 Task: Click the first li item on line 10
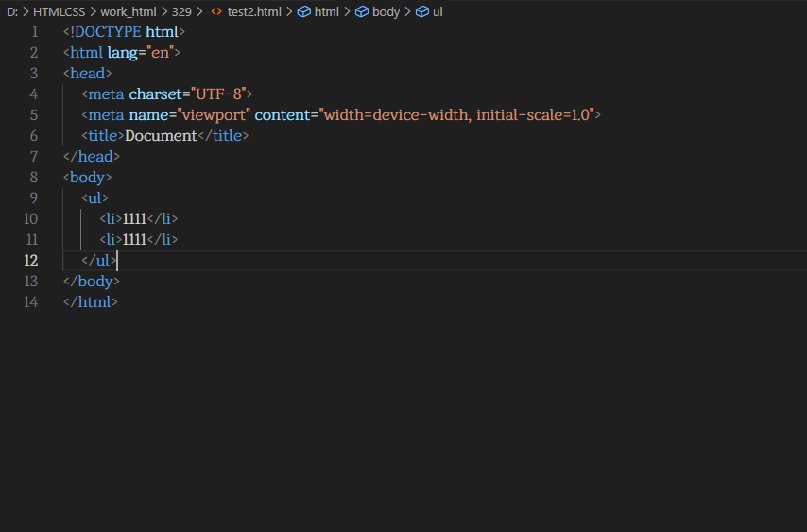tap(139, 219)
